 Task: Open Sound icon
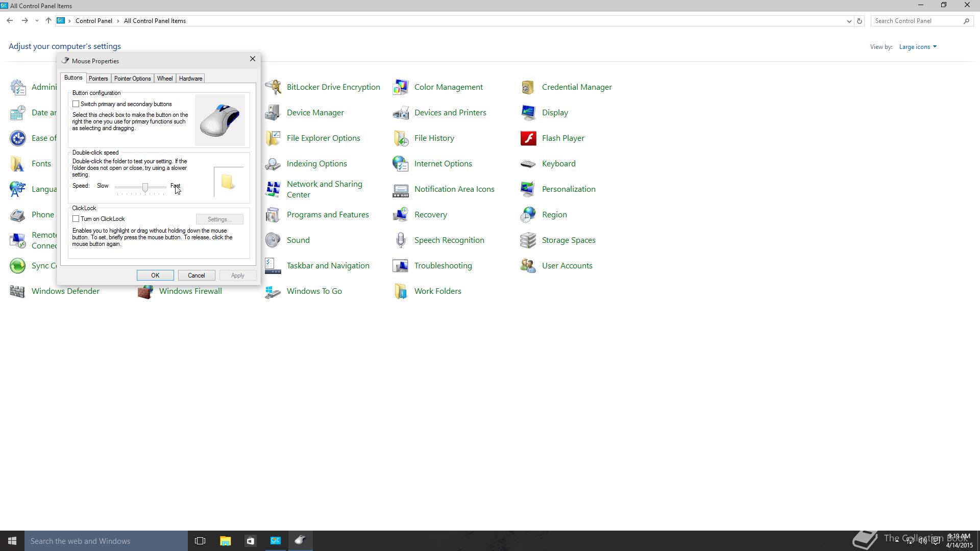click(273, 240)
